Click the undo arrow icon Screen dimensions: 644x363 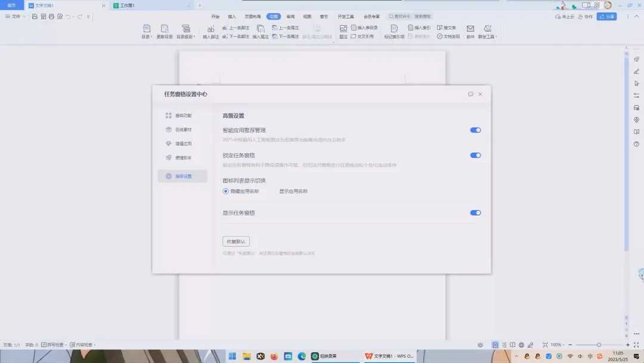68,17
